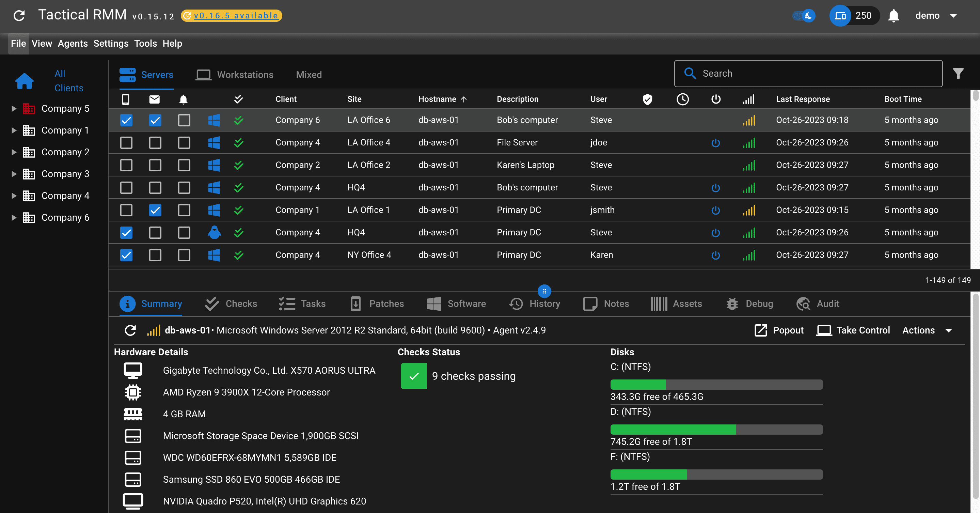Viewport: 980px width, 513px height.
Task: Toggle top-left select-all checkbox
Action: point(126,99)
